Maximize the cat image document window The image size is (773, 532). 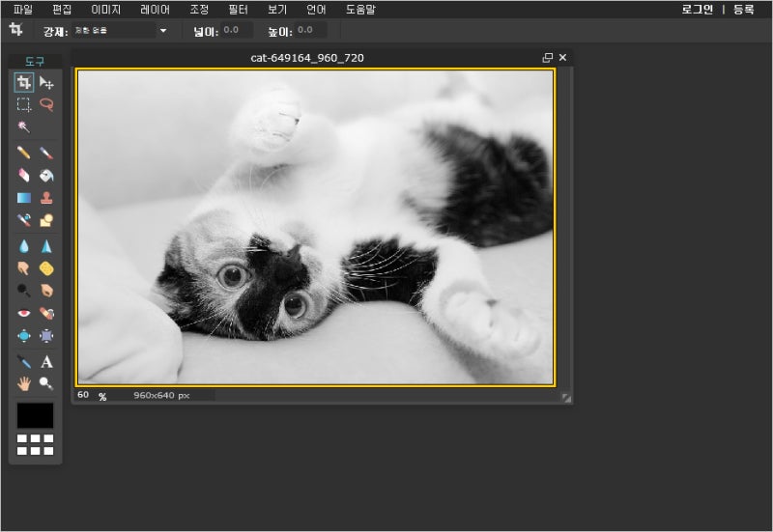pos(547,58)
